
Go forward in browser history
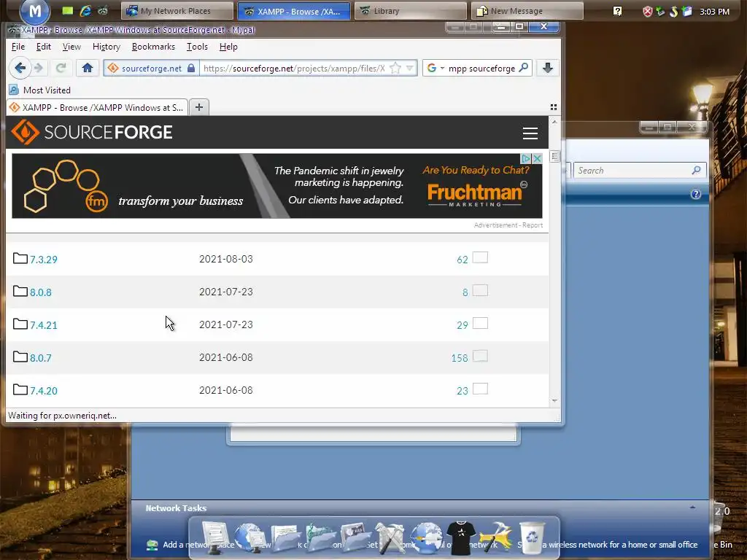39,68
